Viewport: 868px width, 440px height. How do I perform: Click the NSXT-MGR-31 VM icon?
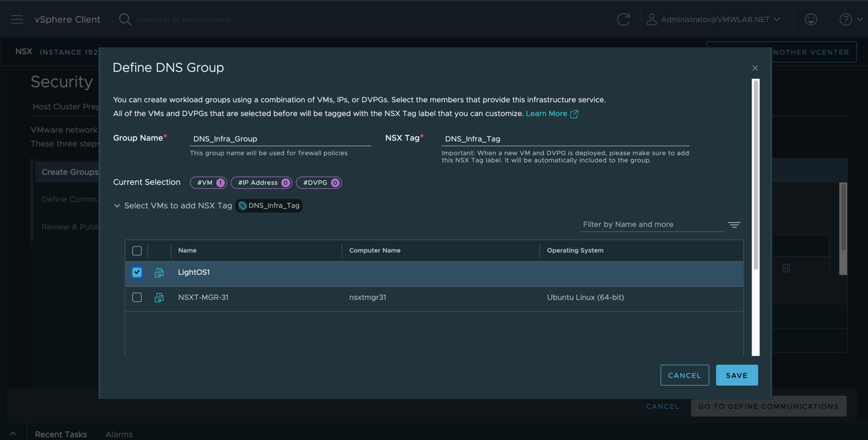pos(159,298)
